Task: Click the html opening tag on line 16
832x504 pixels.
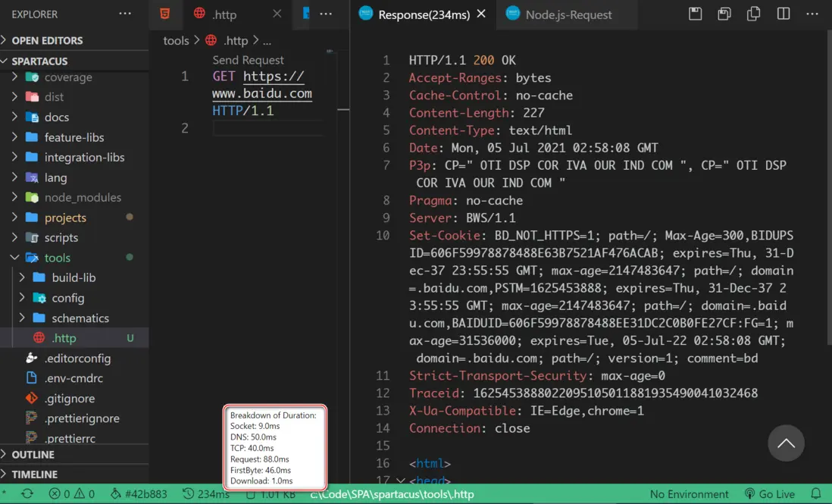Action: tap(430, 463)
